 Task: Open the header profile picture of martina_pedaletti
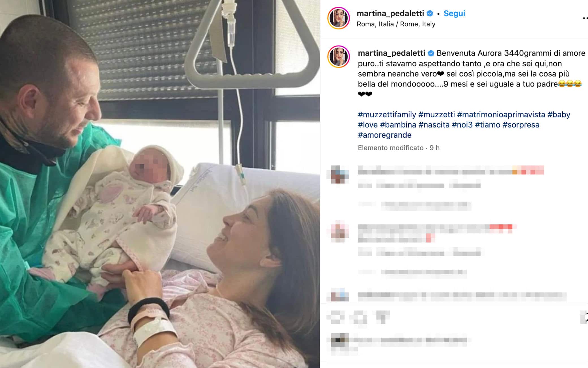338,18
